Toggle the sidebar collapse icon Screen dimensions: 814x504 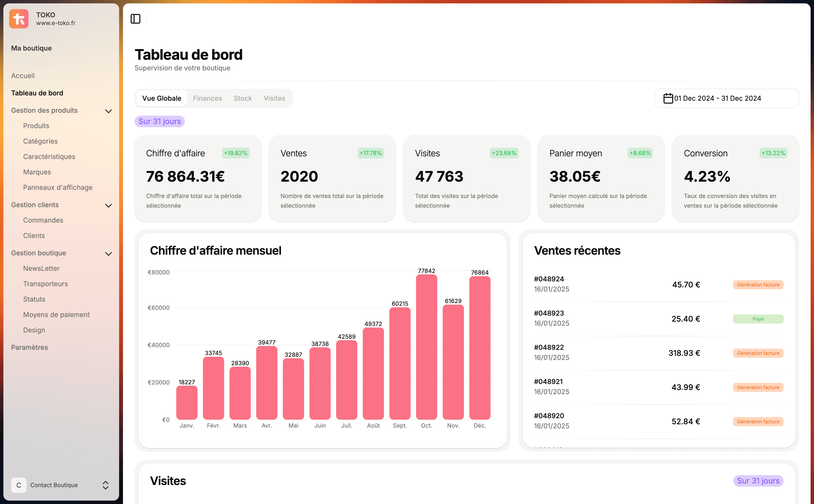[x=136, y=19]
